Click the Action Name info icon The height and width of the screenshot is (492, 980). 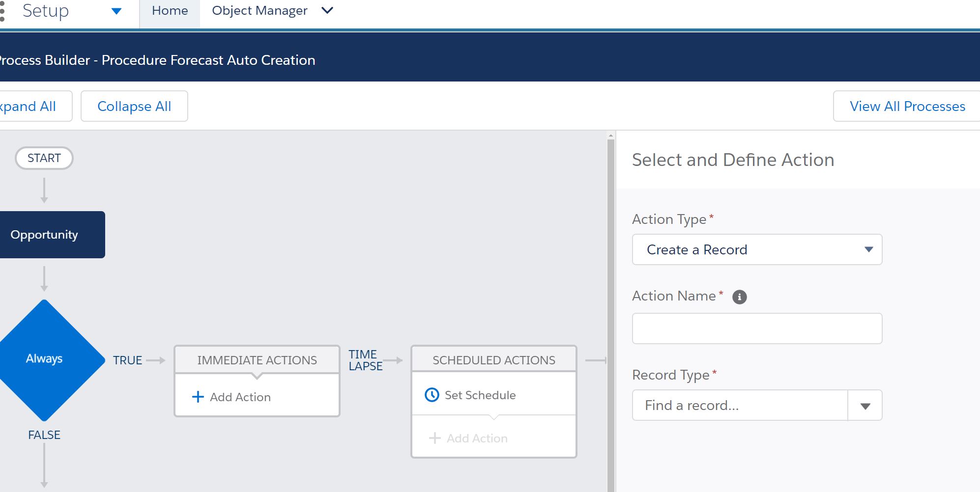(x=739, y=297)
